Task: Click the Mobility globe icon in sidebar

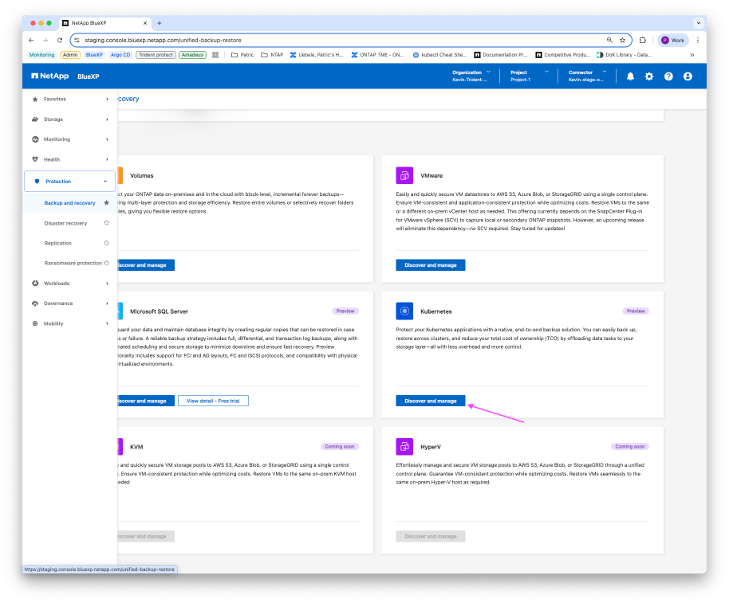Action: point(35,324)
